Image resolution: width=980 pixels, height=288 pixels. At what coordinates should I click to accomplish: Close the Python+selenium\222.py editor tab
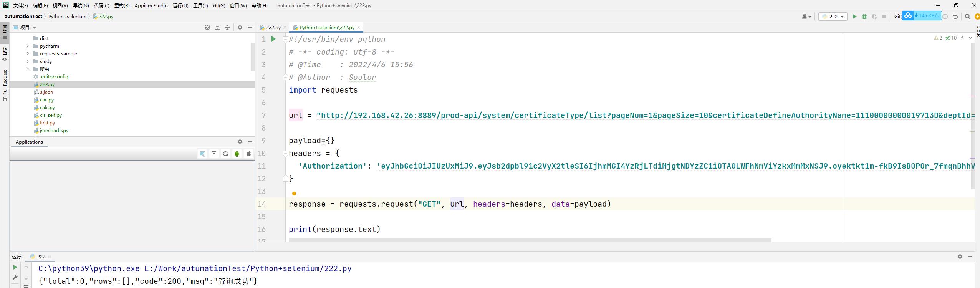[359, 27]
